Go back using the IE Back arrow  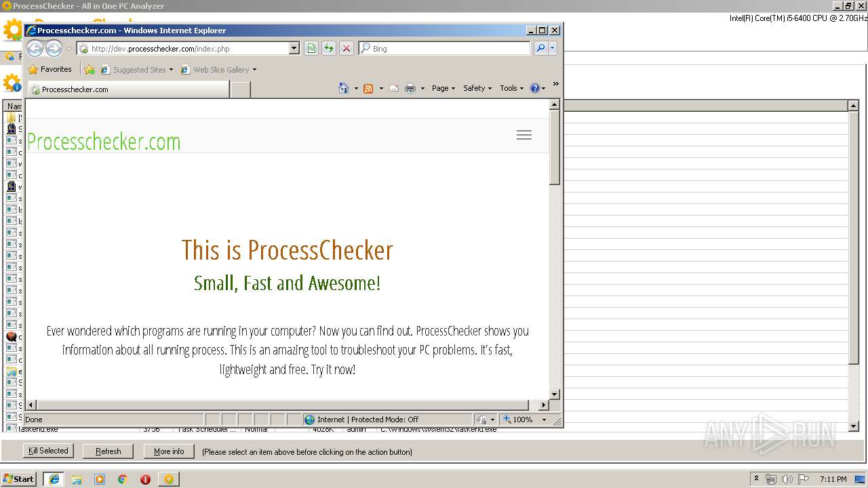click(x=35, y=48)
